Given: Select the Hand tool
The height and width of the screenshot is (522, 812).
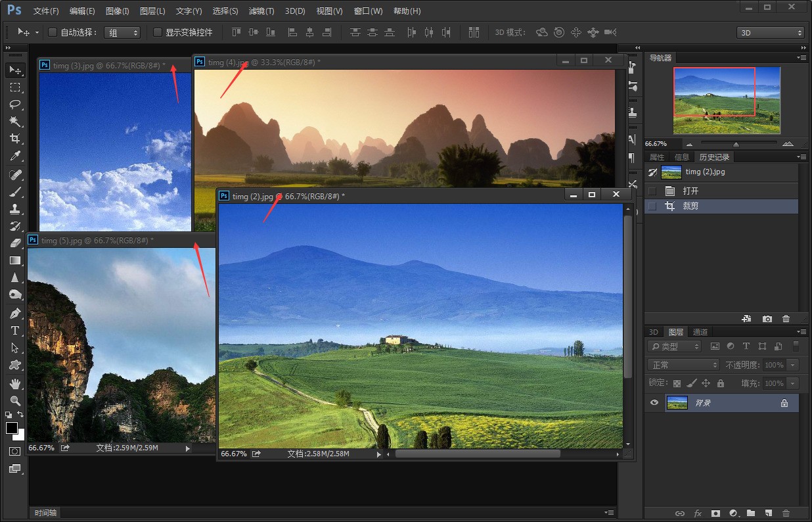Looking at the screenshot, I should (15, 383).
